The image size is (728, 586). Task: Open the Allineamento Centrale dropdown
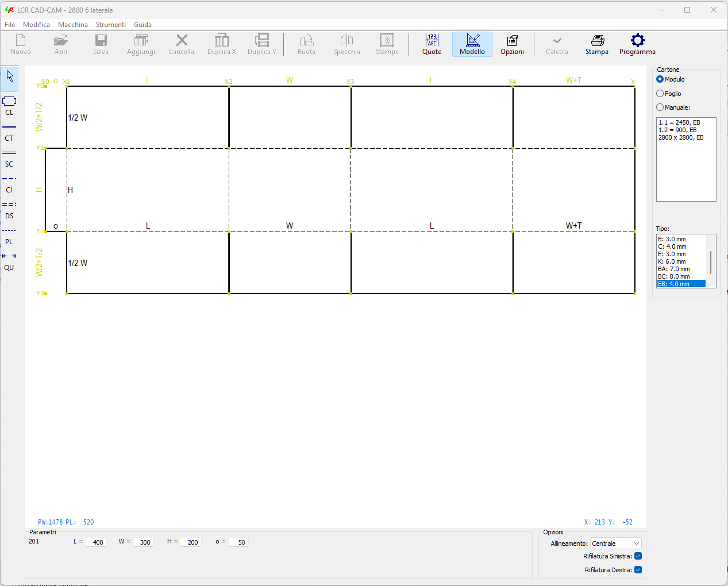[616, 543]
